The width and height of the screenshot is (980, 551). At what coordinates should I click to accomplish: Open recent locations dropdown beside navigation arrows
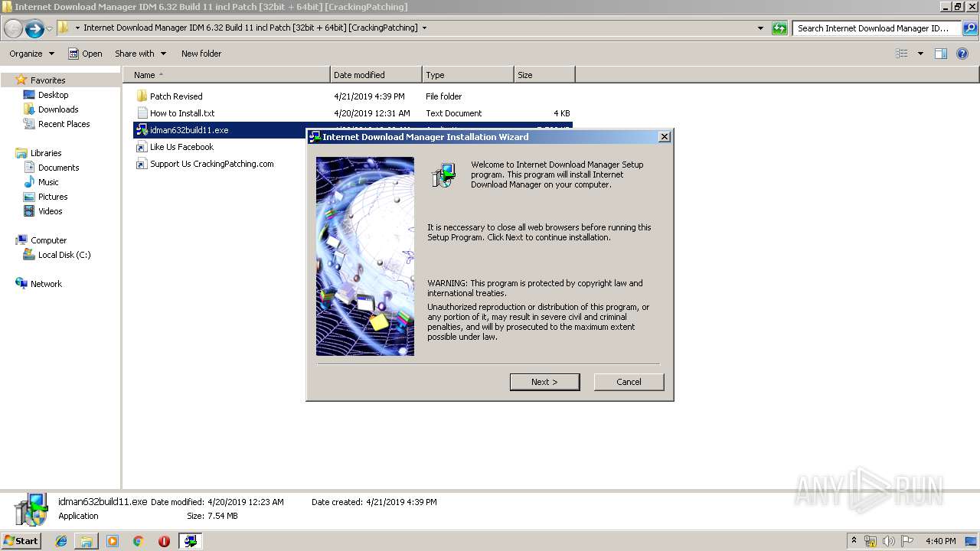[49, 28]
